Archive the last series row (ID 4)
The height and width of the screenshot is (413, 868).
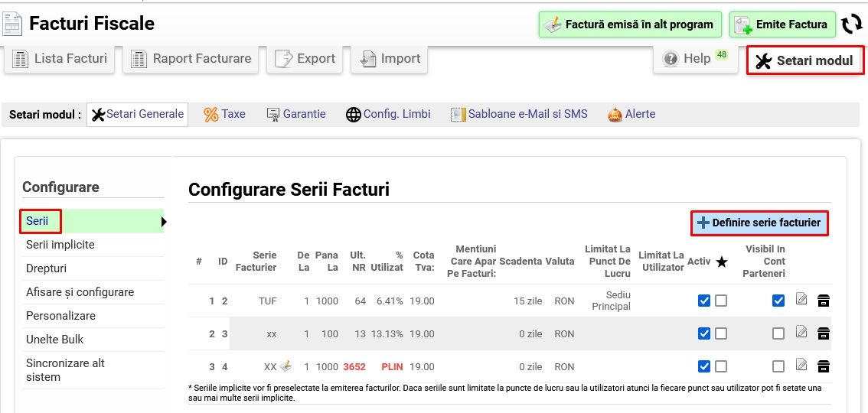[x=824, y=366]
